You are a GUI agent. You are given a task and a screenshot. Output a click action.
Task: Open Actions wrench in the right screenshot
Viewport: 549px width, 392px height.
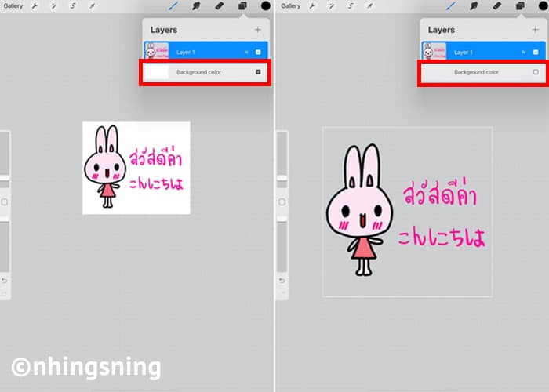312,6
